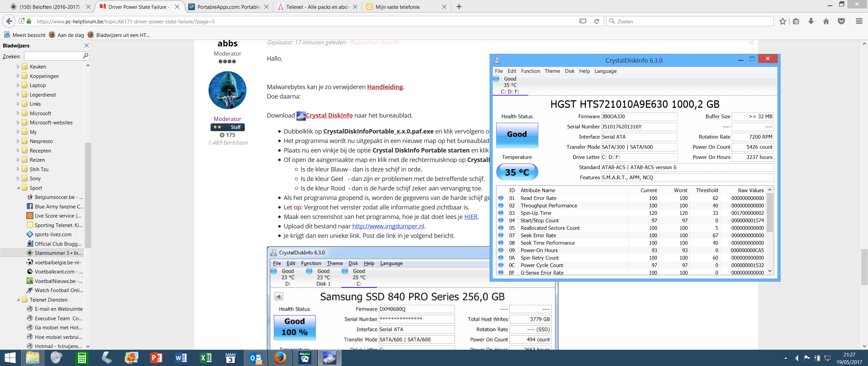This screenshot has height=366, width=868.
Task: Click the Firefox reload page icon
Action: pyautogui.click(x=597, y=21)
